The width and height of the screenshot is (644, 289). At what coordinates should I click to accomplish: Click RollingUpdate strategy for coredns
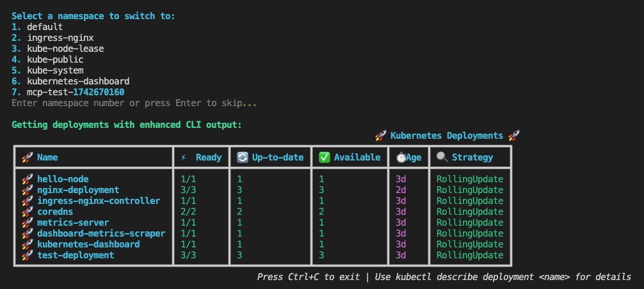pos(470,212)
